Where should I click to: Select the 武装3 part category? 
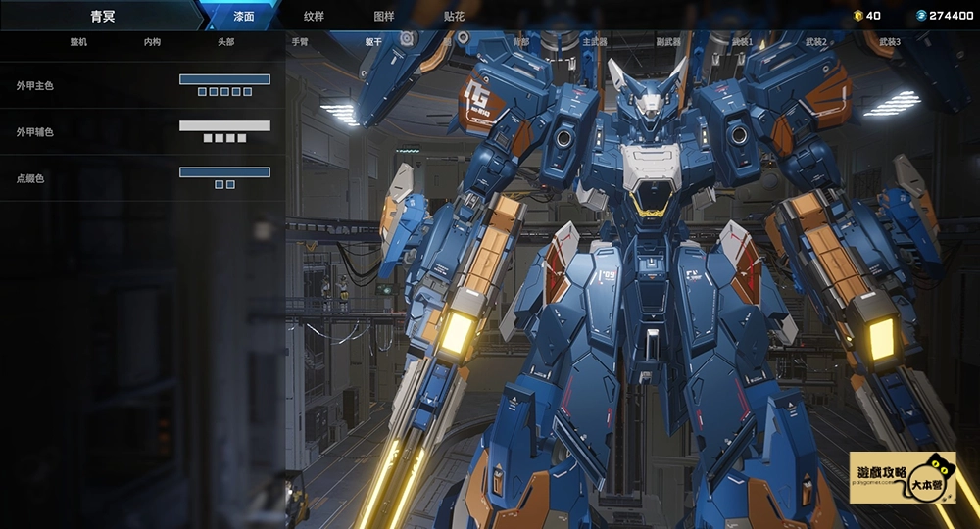click(890, 42)
